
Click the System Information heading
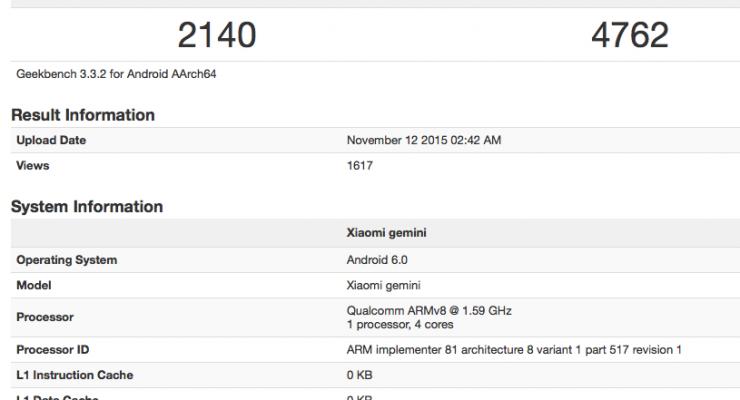click(87, 207)
